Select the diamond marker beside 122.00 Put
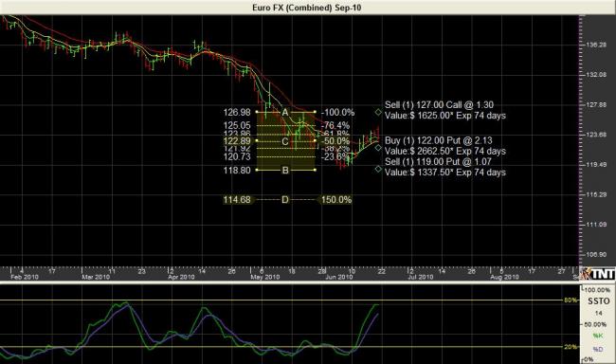The width and height of the screenshot is (616, 364). click(x=378, y=148)
